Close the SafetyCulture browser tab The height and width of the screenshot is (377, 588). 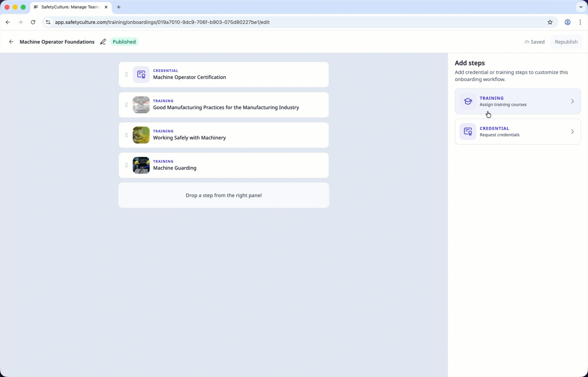pyautogui.click(x=106, y=7)
